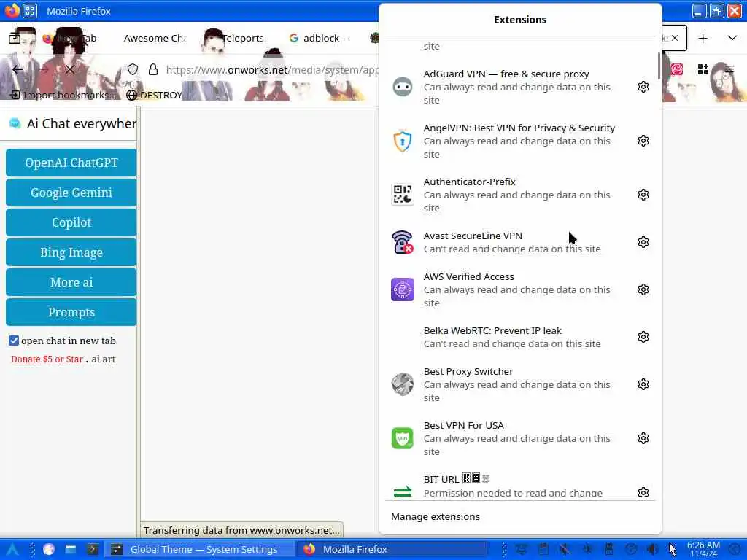
Task: Go back with the browser back arrow
Action: click(x=18, y=69)
